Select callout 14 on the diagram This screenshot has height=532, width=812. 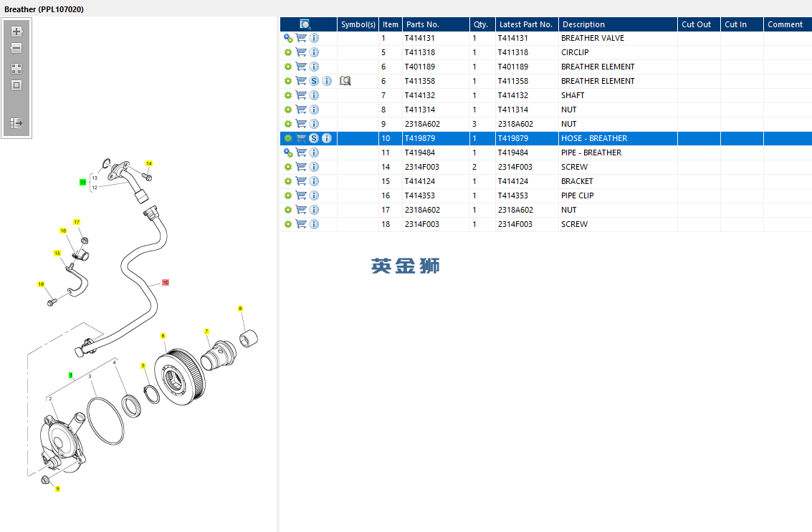149,163
